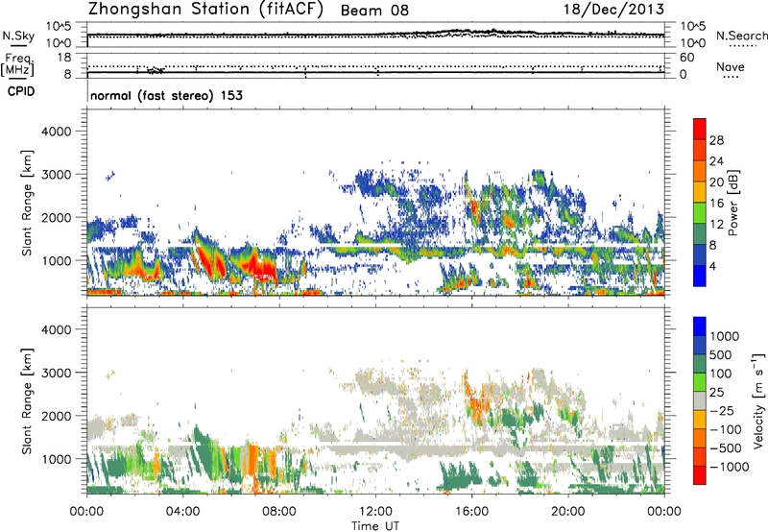Select the "2000" tick on velocity panel axis

pyautogui.click(x=57, y=416)
